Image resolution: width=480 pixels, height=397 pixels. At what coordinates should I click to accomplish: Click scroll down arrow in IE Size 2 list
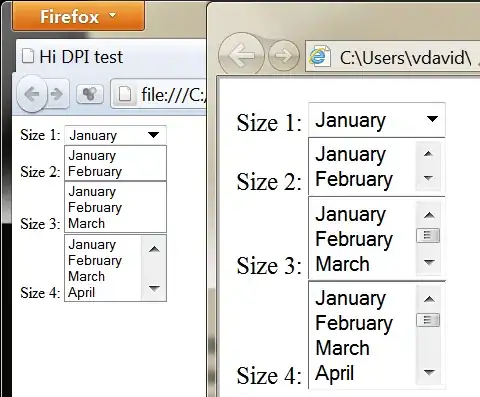(x=428, y=178)
